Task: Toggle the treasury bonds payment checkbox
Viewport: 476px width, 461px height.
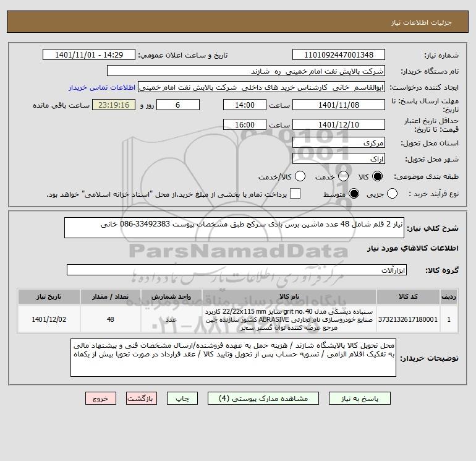Action: pos(295,194)
